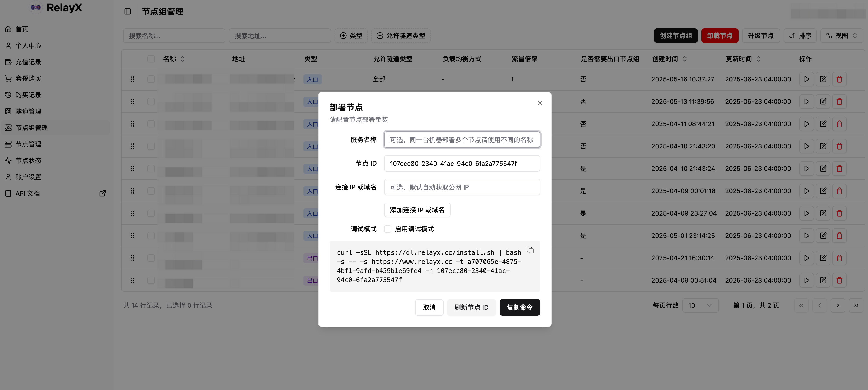
Task: Jump to last page double-arrow
Action: pos(856,305)
